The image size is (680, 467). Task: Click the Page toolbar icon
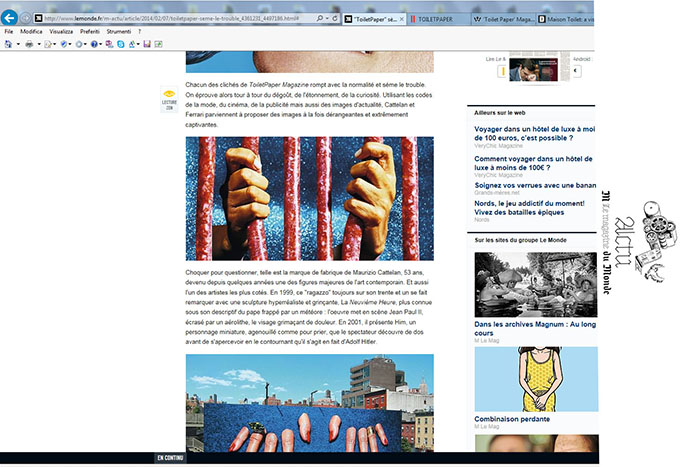click(48, 44)
